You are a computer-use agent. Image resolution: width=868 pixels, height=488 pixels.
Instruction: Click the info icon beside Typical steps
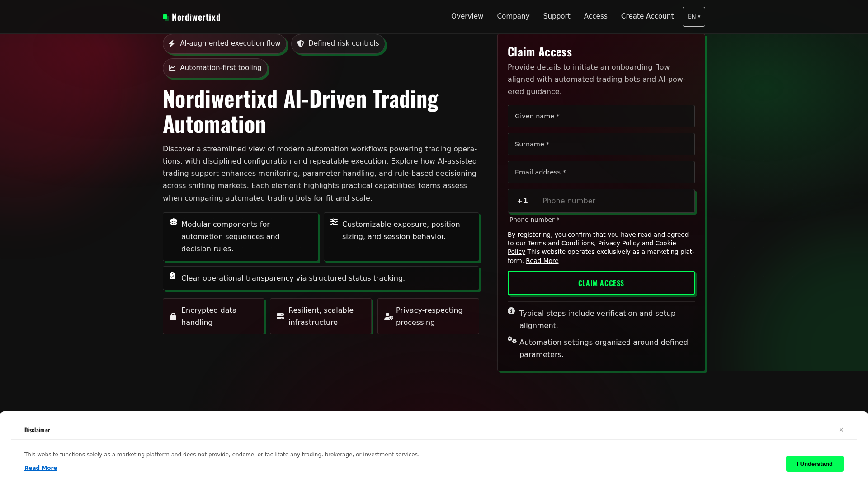[511, 311]
